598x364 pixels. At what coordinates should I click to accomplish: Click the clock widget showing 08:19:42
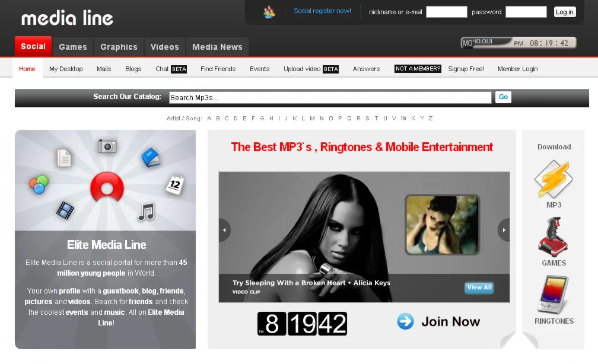tap(519, 43)
